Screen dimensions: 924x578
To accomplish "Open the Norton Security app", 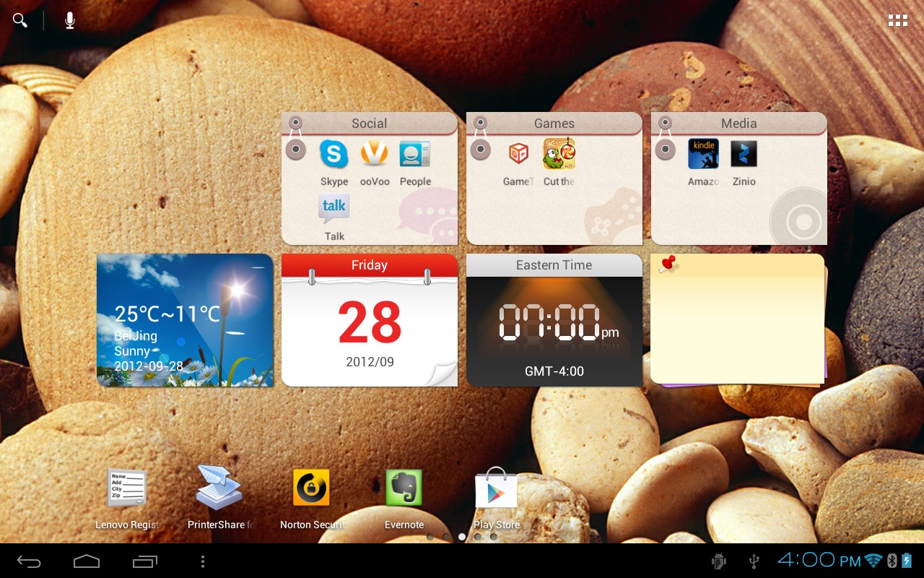I will tap(312, 488).
